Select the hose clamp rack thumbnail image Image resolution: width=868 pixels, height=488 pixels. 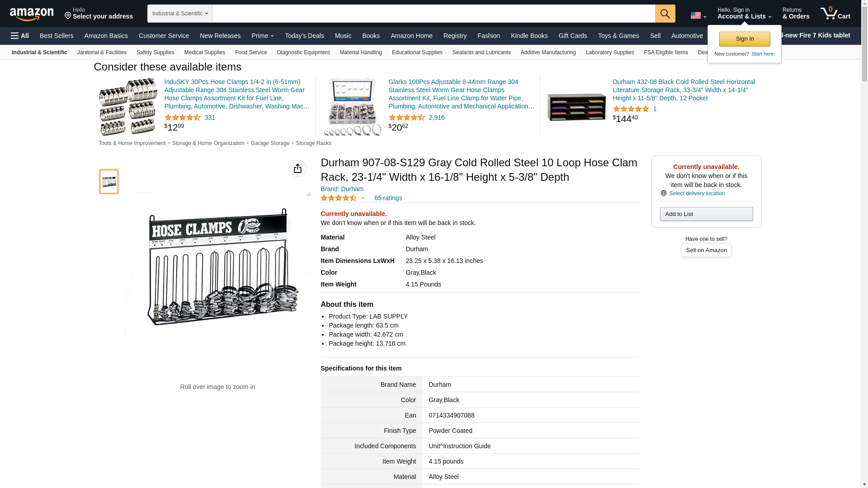pyautogui.click(x=109, y=182)
